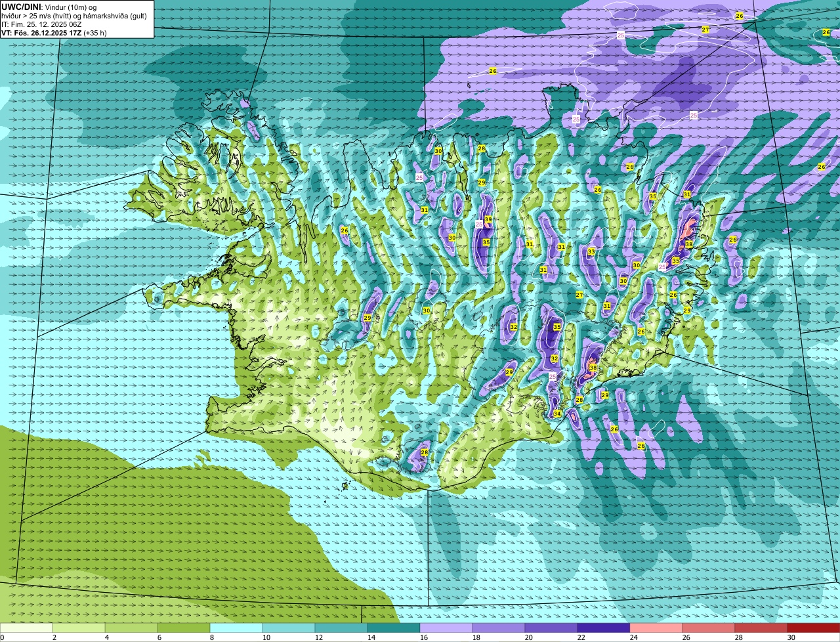Click the dark red legend swatch above 30
The height and width of the screenshot is (642, 840).
click(814, 628)
